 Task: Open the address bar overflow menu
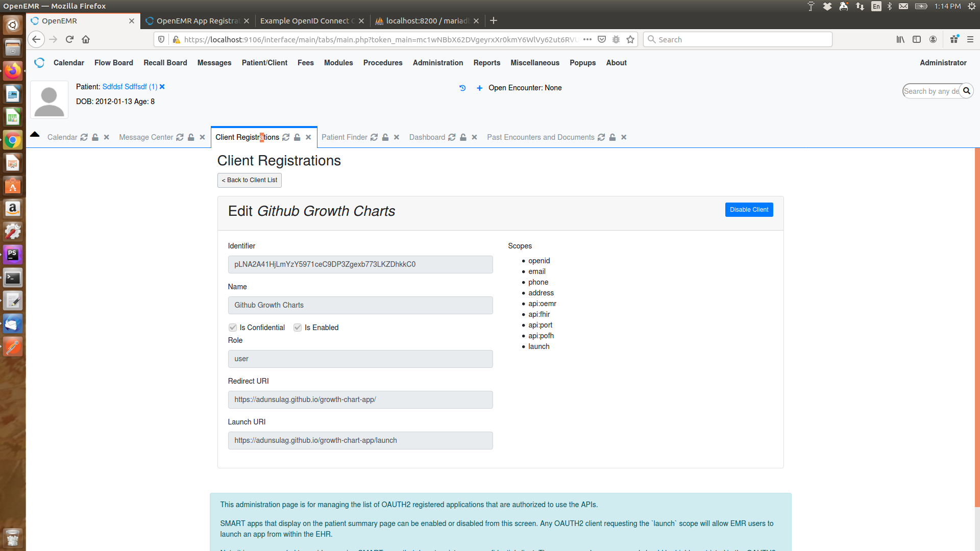pos(588,39)
